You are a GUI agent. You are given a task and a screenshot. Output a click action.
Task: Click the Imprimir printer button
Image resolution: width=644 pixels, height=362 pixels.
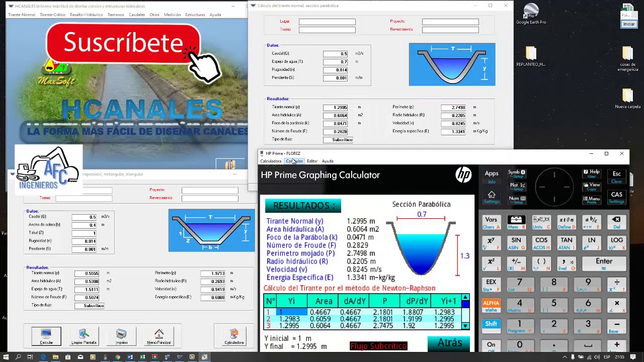tap(121, 336)
